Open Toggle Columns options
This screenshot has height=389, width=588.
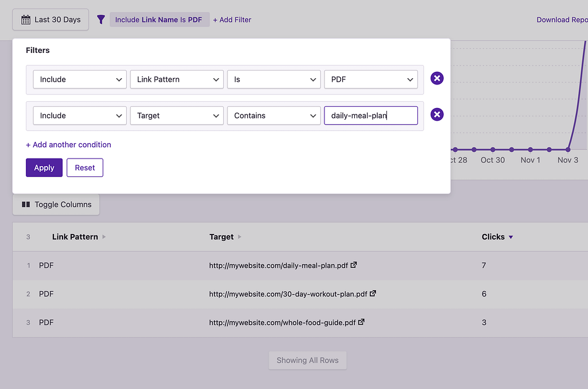(x=56, y=205)
